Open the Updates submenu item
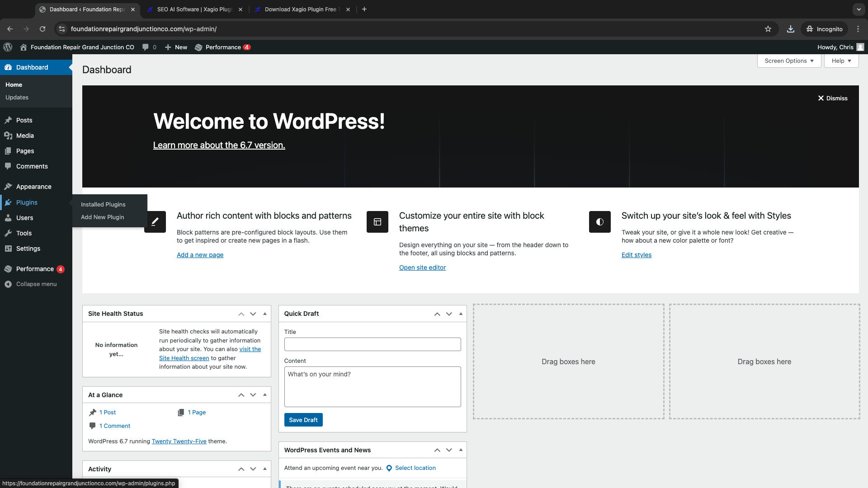Screen dimensions: 868x488 (x=17, y=98)
